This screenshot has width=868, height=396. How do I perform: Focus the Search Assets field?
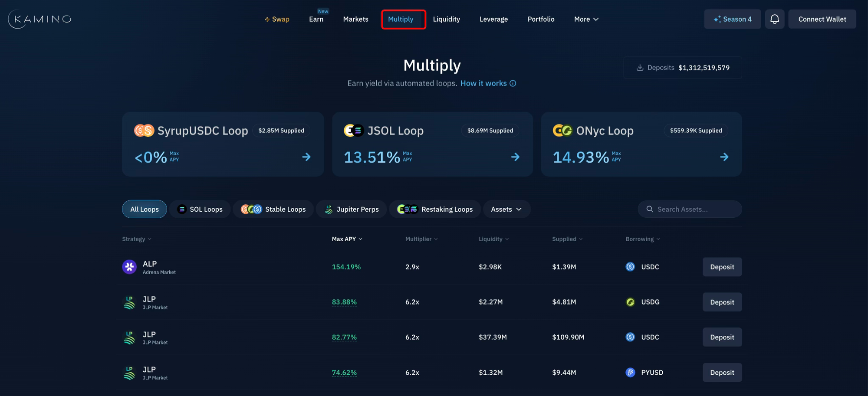pos(694,209)
